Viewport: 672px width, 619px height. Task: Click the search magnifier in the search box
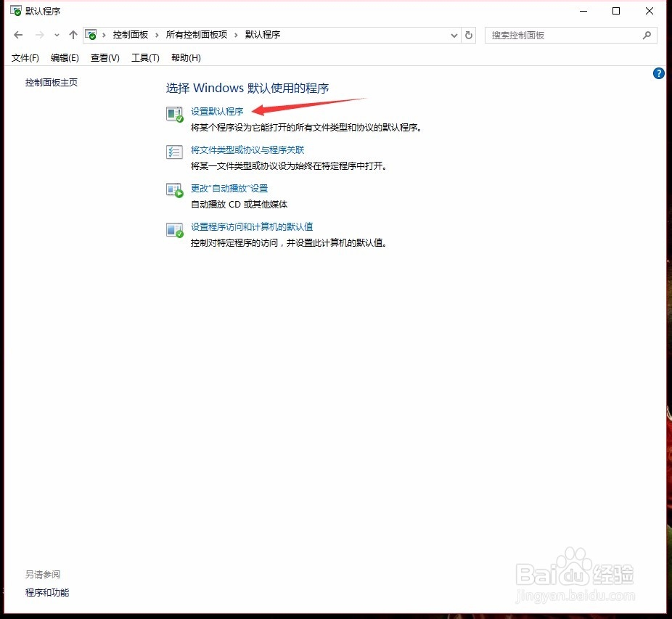tap(647, 35)
